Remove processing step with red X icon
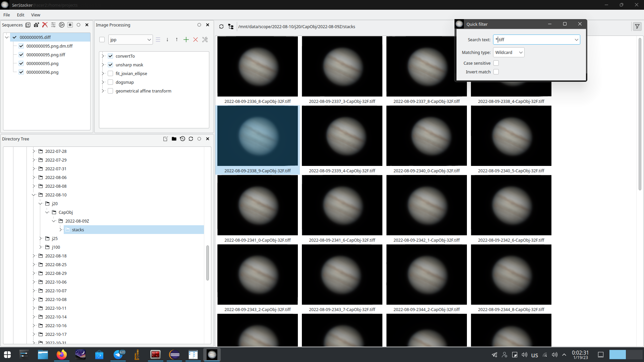Image resolution: width=644 pixels, height=362 pixels. pyautogui.click(x=196, y=40)
